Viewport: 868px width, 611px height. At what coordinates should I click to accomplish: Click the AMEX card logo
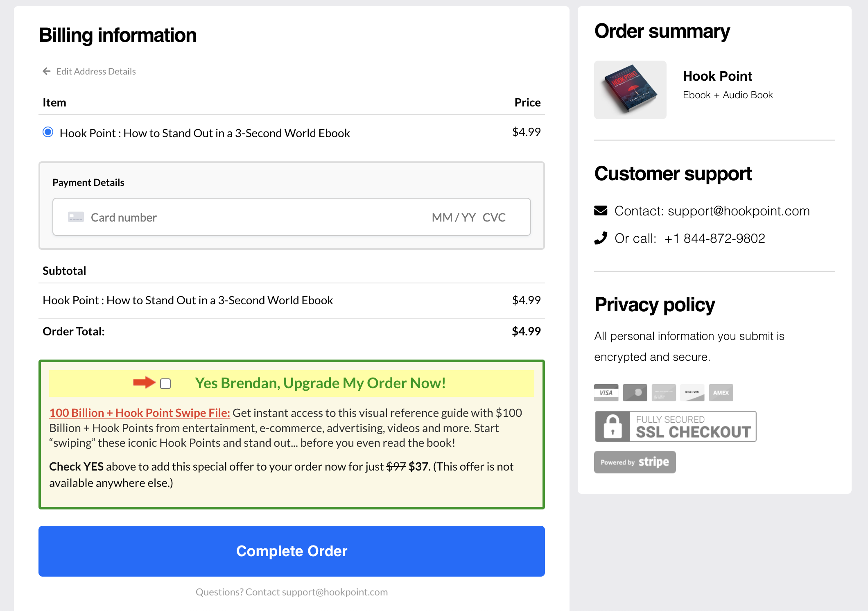pyautogui.click(x=721, y=393)
